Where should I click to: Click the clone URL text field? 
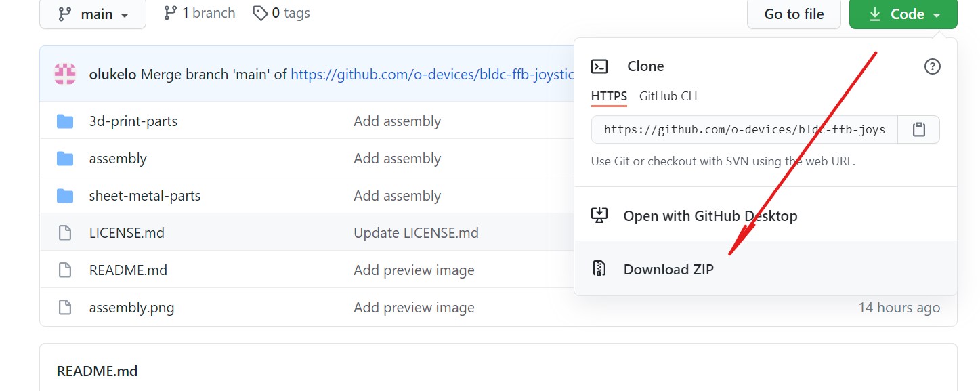tap(744, 129)
